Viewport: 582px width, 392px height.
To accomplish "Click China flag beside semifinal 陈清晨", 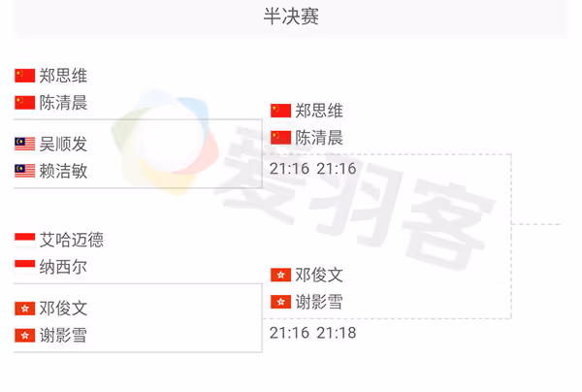I will [280, 138].
